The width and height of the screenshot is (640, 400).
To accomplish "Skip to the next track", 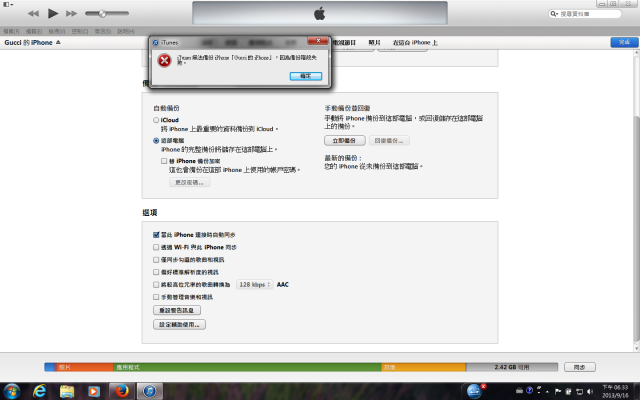I will click(71, 13).
